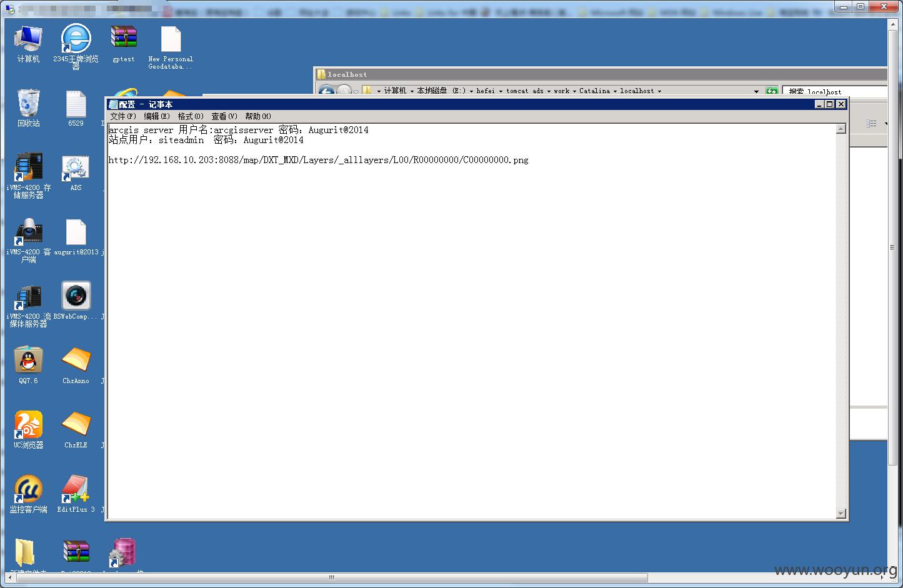Click the Explorer view mode icon

(872, 124)
